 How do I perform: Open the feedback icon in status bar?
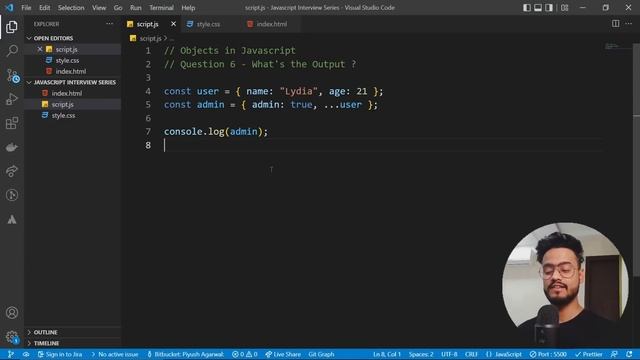pos(614,354)
